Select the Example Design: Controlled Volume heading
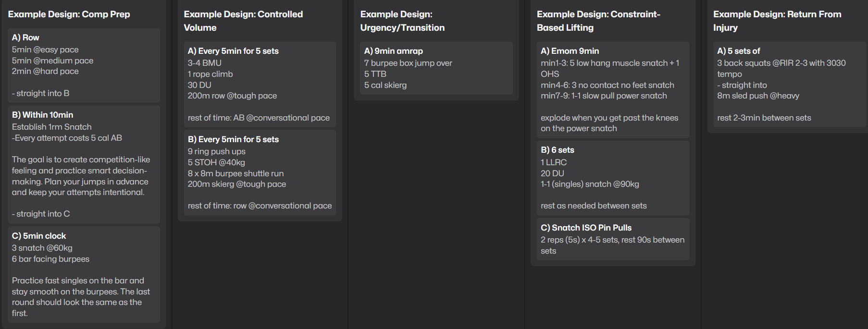This screenshot has width=868, height=329. pos(243,21)
